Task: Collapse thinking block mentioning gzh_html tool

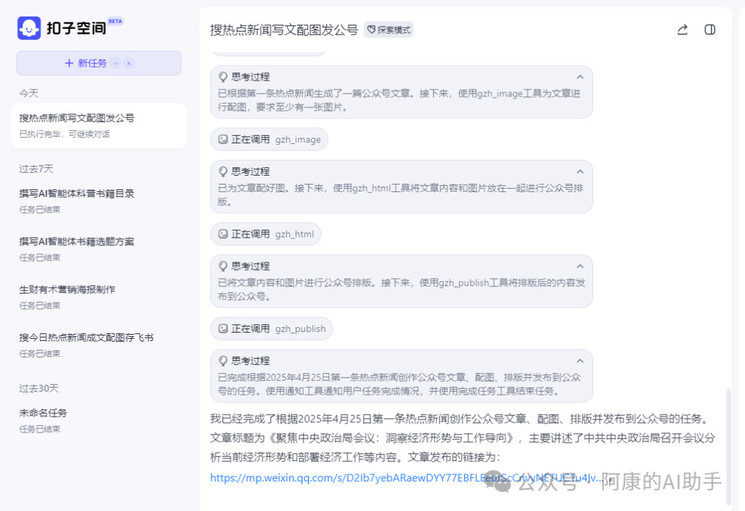Action: point(580,171)
